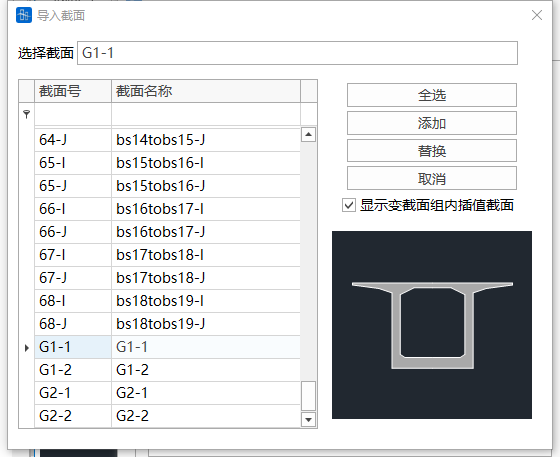Toggle 显示变截面组内插值截面 checkbox
This screenshot has width=560, height=457.
pyautogui.click(x=349, y=205)
